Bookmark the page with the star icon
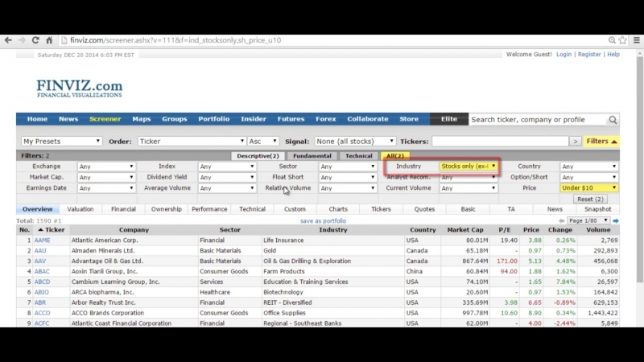644x362 pixels. coord(622,40)
